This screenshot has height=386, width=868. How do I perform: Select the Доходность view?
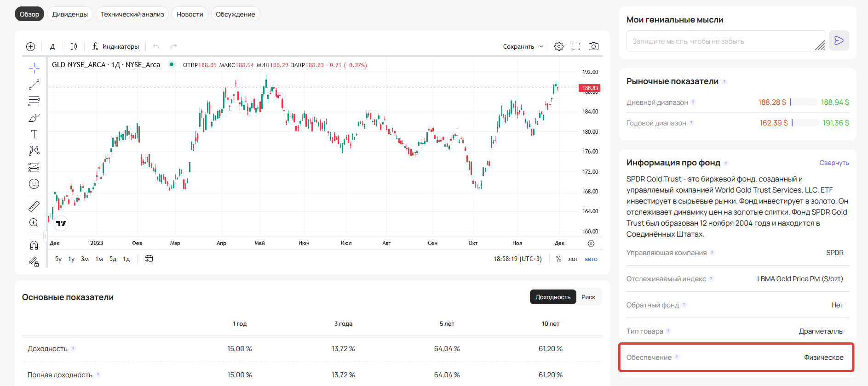[x=553, y=297]
